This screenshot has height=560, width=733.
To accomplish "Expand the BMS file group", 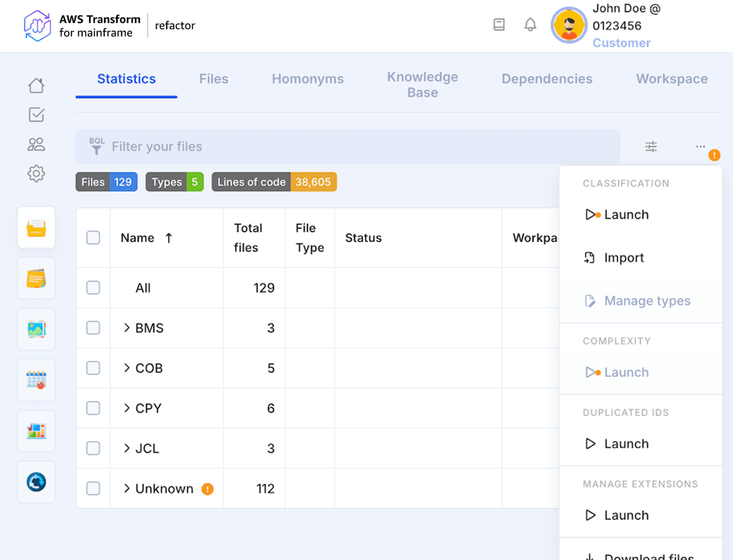I will pos(127,328).
